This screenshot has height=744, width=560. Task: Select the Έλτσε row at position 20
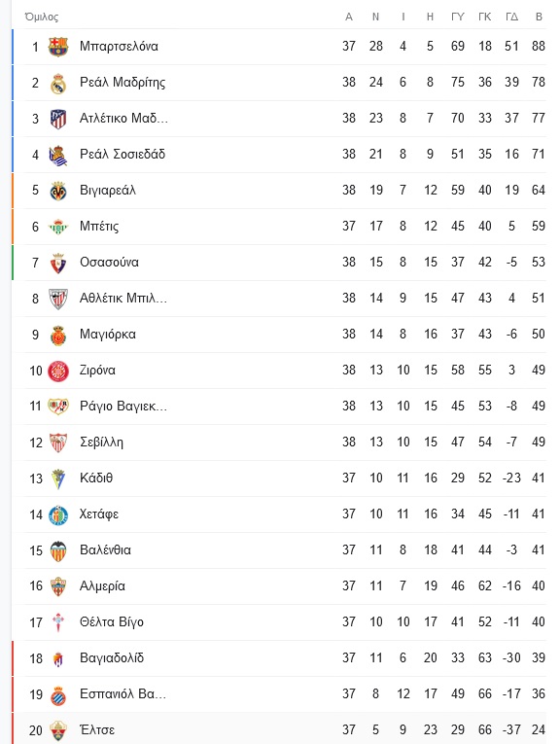tap(280, 730)
